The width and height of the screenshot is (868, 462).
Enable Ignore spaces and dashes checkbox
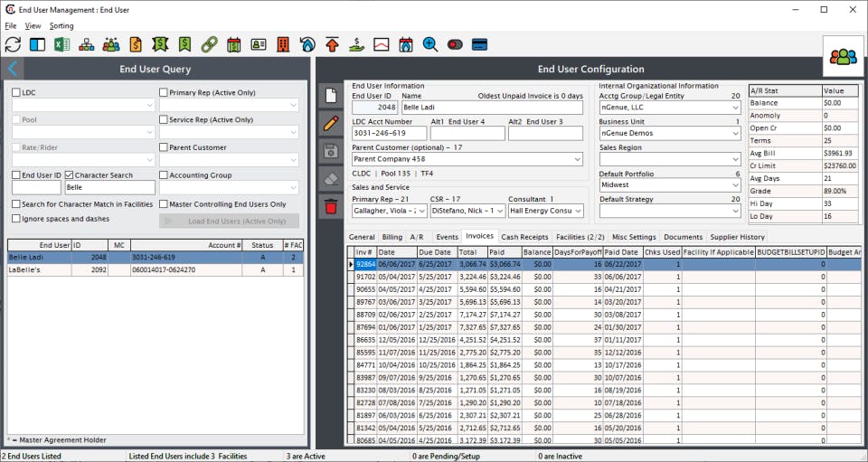coord(16,219)
